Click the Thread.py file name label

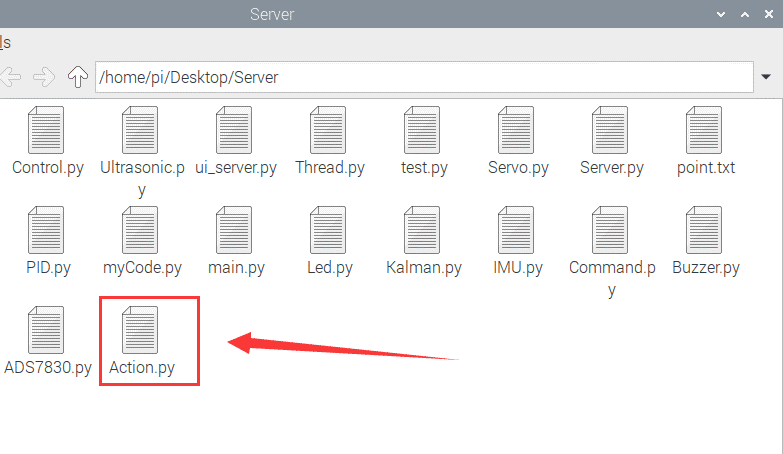click(330, 168)
